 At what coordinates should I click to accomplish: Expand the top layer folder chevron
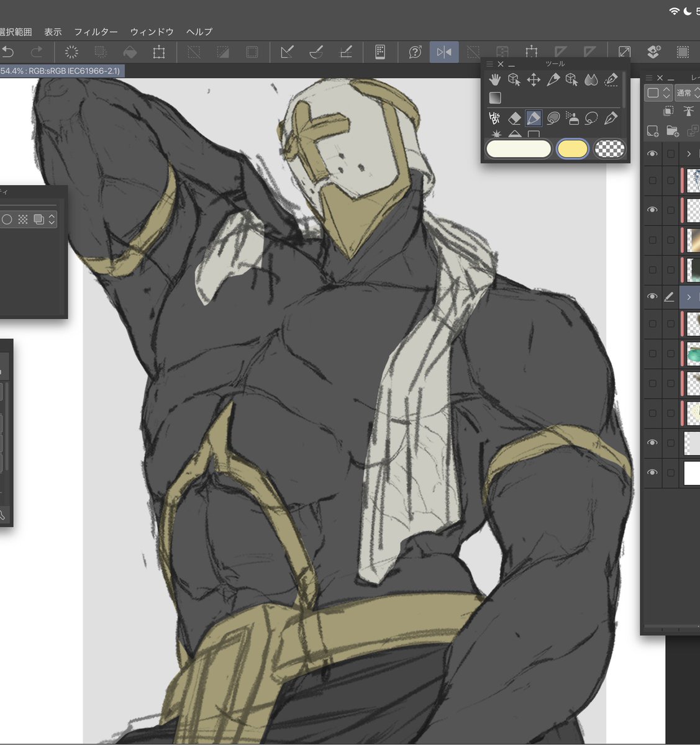click(x=689, y=153)
